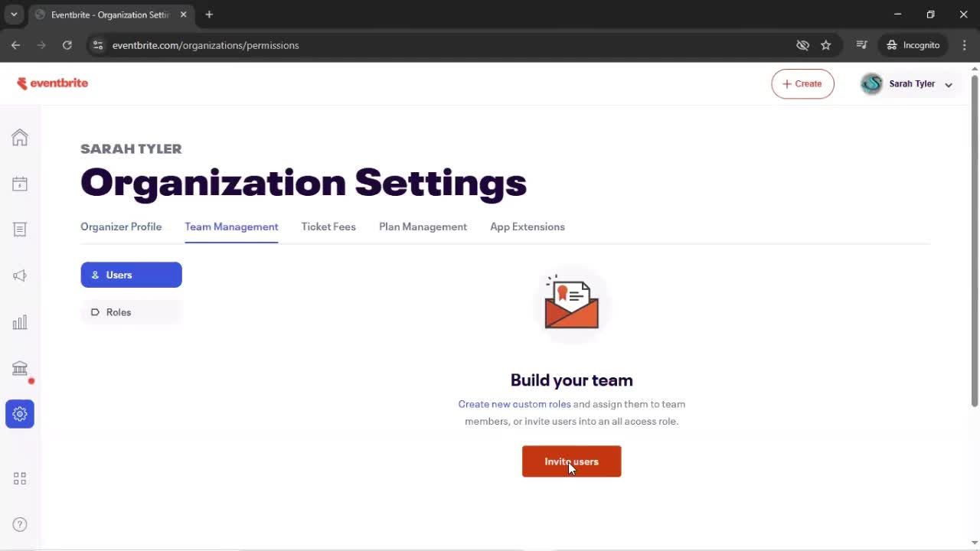Follow the Create new custom roles link
Image resolution: width=980 pixels, height=551 pixels.
pyautogui.click(x=514, y=404)
